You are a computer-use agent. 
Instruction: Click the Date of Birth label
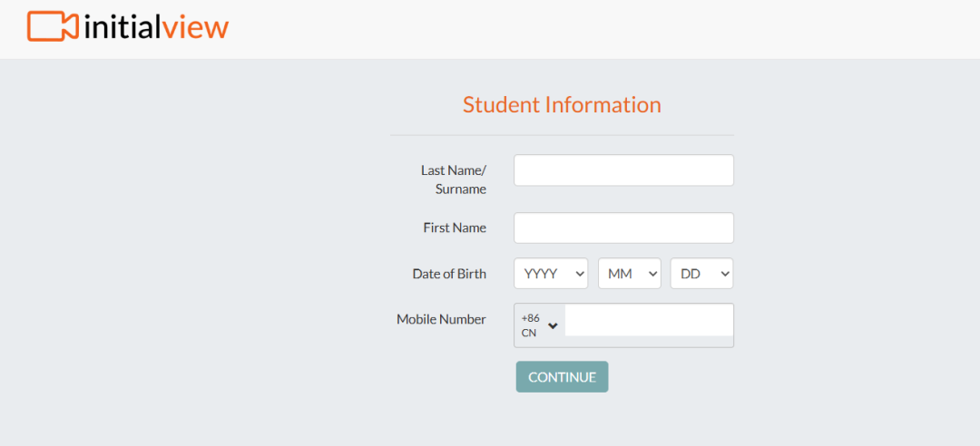point(449,274)
